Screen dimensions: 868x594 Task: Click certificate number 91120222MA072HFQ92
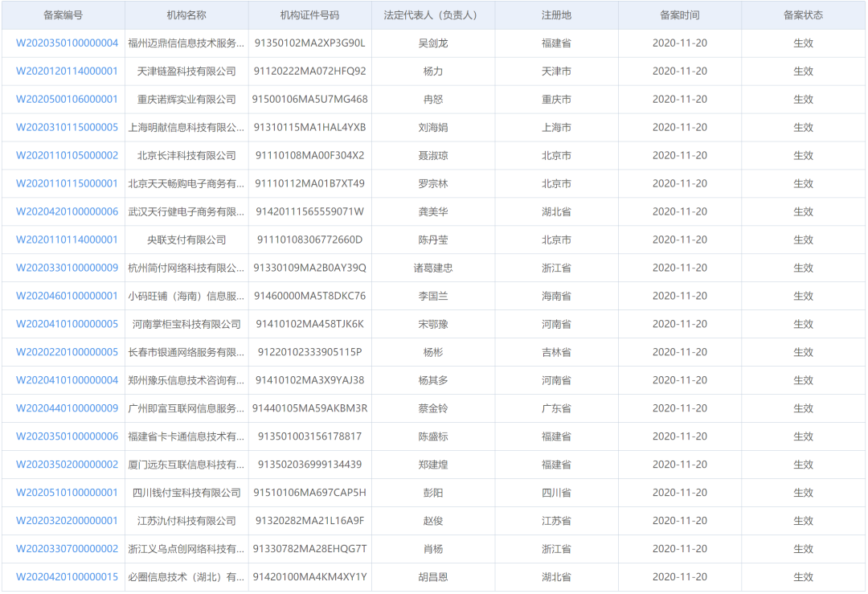tap(310, 72)
